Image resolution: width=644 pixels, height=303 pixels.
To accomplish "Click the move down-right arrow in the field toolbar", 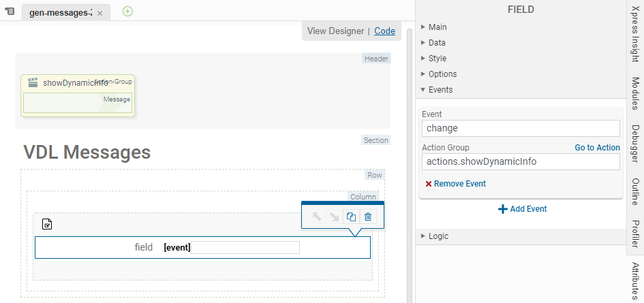I will click(334, 217).
